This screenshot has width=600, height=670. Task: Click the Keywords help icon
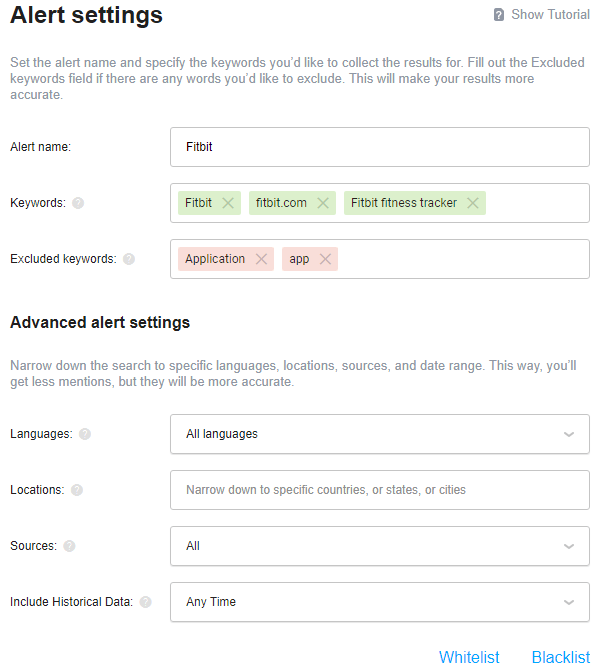click(x=78, y=203)
